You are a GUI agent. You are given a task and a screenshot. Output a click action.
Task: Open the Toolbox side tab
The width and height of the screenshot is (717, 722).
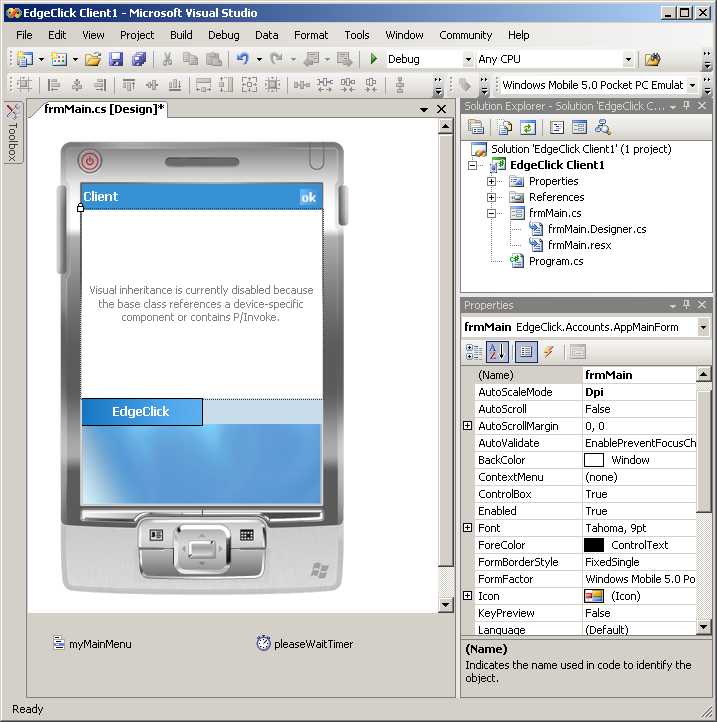pyautogui.click(x=12, y=132)
